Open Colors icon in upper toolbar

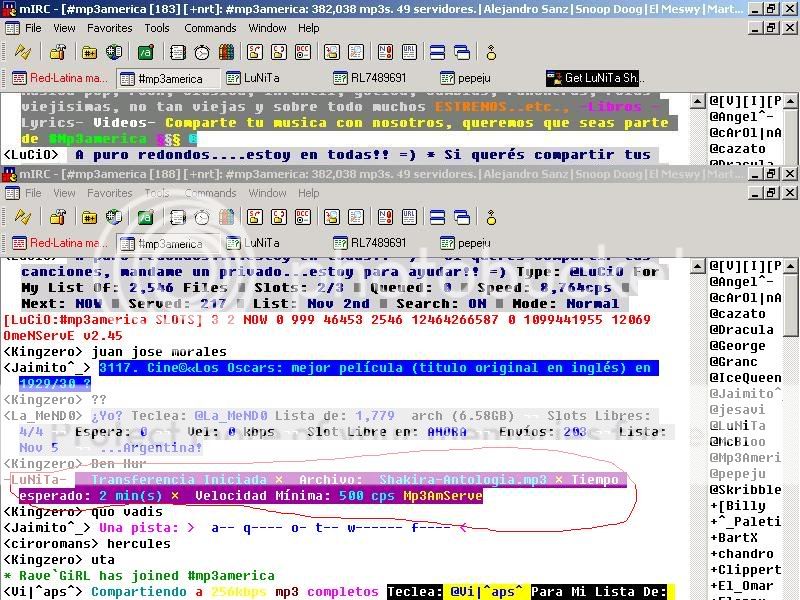click(226, 52)
